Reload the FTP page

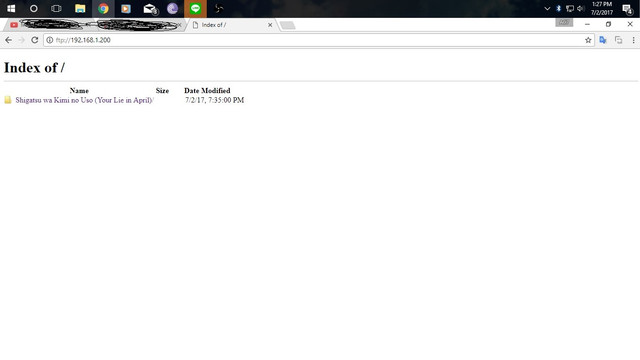[35, 40]
